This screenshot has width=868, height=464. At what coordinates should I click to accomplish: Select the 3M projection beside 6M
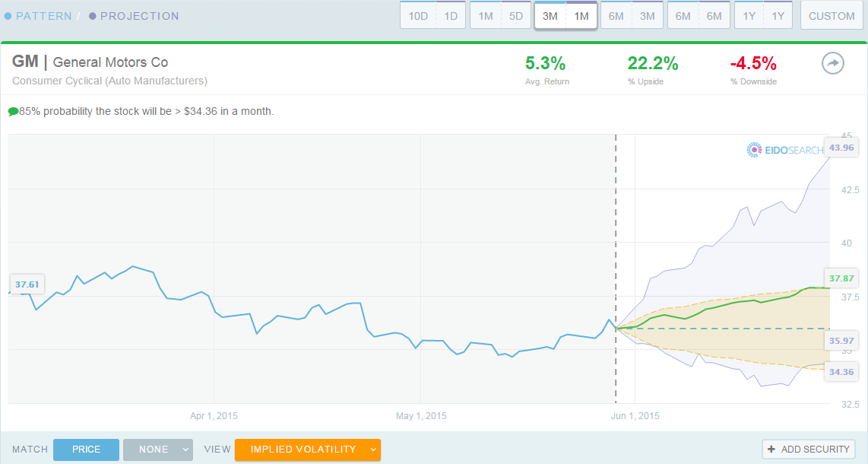(647, 16)
